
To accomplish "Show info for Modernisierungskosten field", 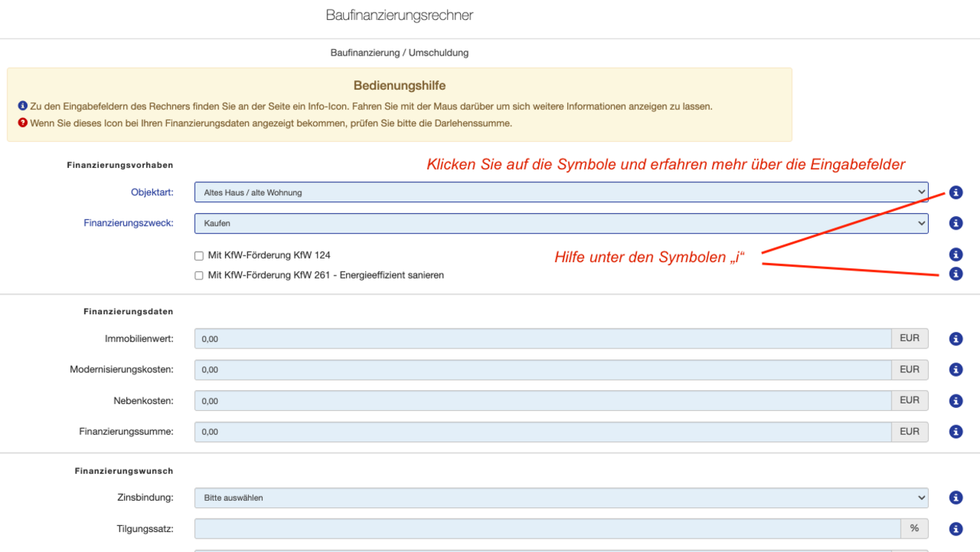I will coord(955,369).
